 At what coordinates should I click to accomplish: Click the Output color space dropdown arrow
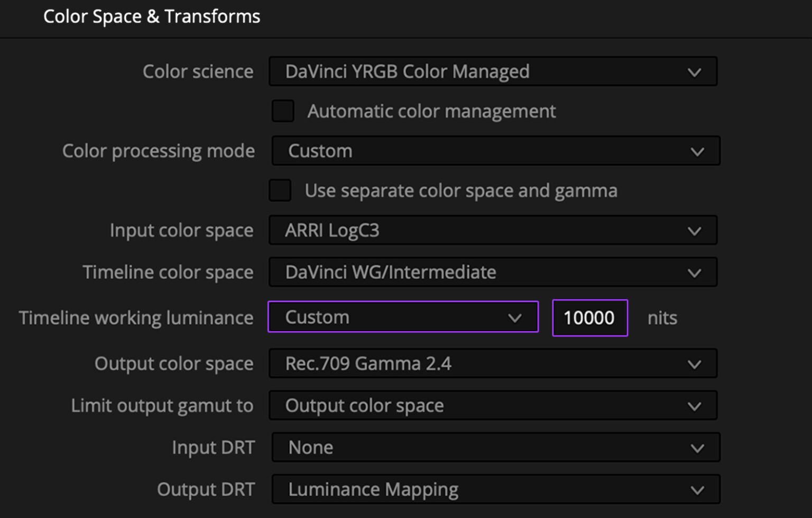coord(694,363)
